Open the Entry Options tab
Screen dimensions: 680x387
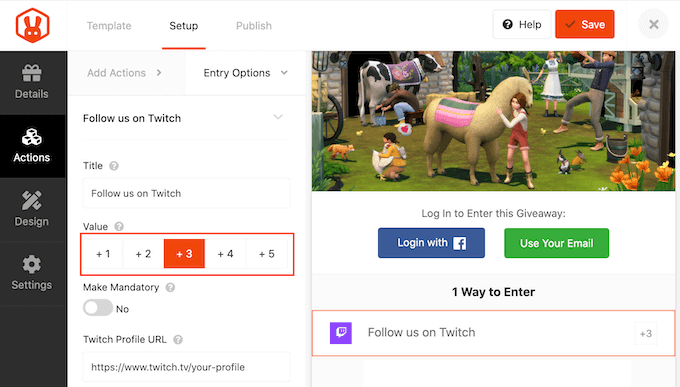[245, 73]
